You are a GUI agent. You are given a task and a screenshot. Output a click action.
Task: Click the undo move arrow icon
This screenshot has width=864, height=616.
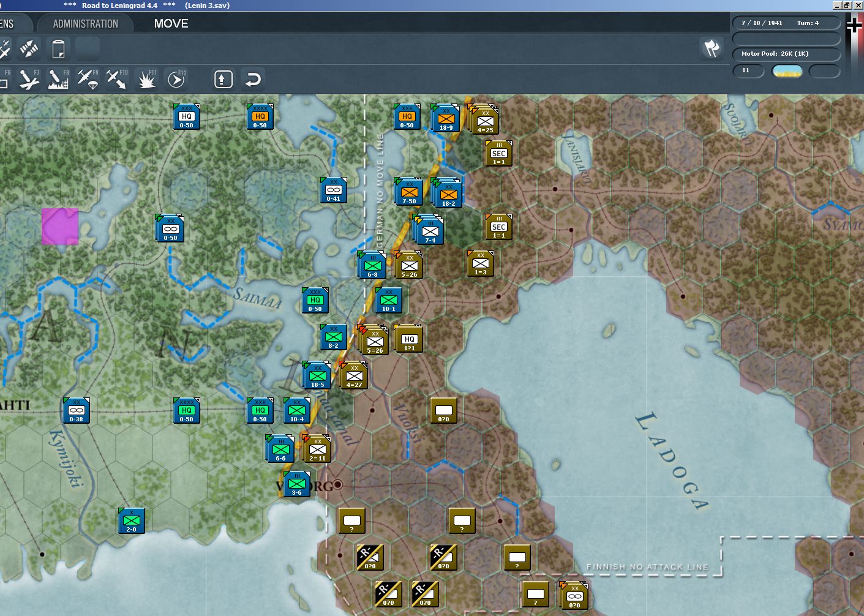click(x=253, y=79)
